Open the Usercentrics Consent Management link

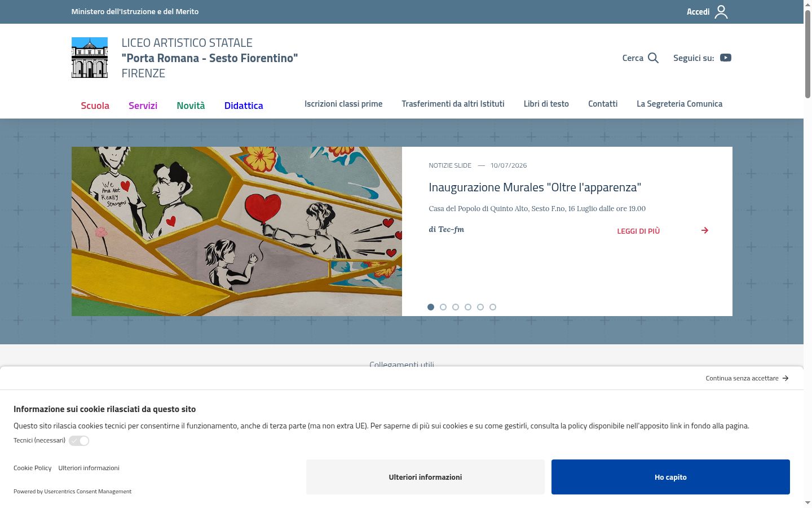click(x=87, y=492)
